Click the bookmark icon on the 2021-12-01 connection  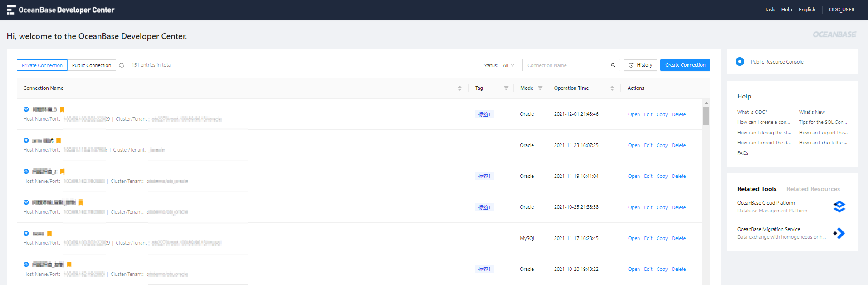coord(62,109)
